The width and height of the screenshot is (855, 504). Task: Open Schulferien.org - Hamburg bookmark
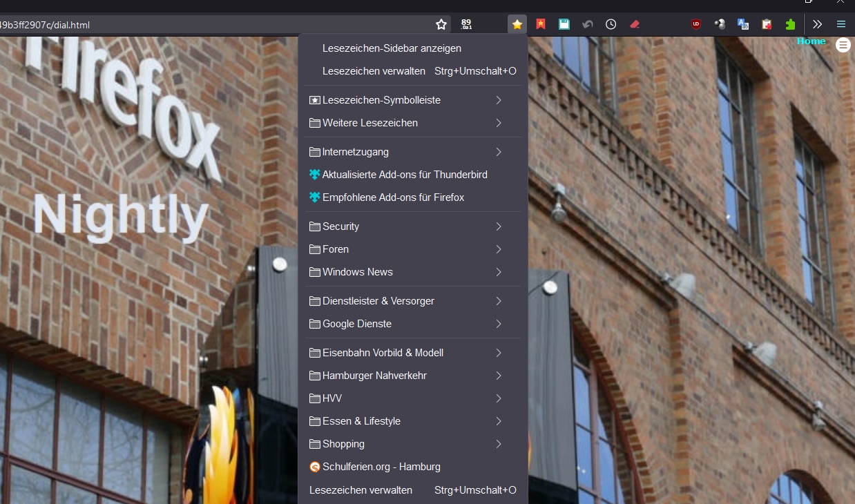point(413,467)
